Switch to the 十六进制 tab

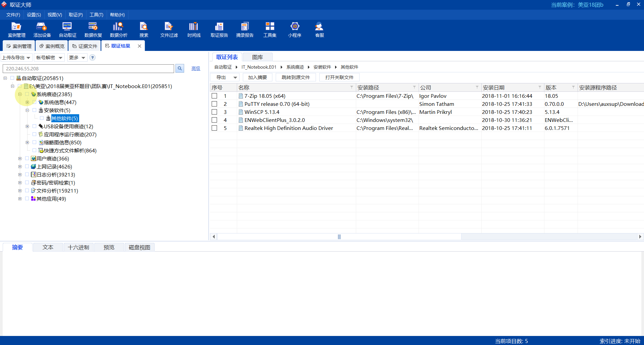(x=78, y=247)
